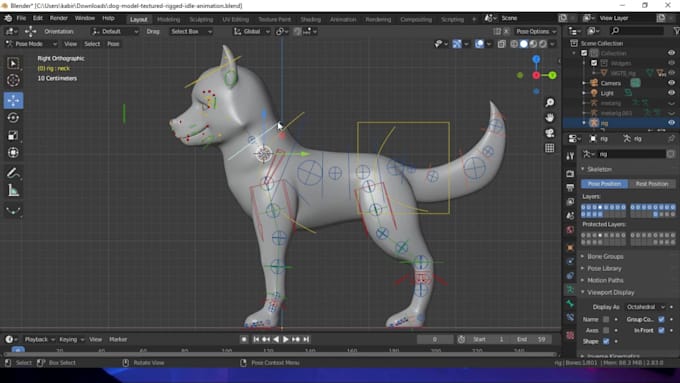Hide the Camera object in outliner
Image resolution: width=680 pixels, height=383 pixels.
coord(671,83)
